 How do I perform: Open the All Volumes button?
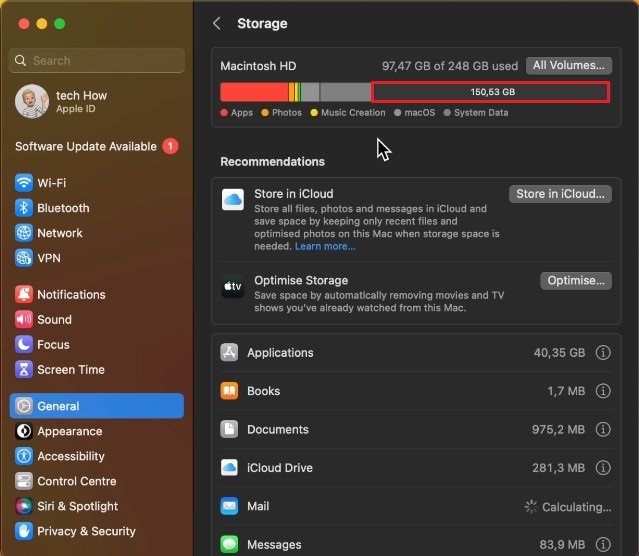click(x=568, y=66)
